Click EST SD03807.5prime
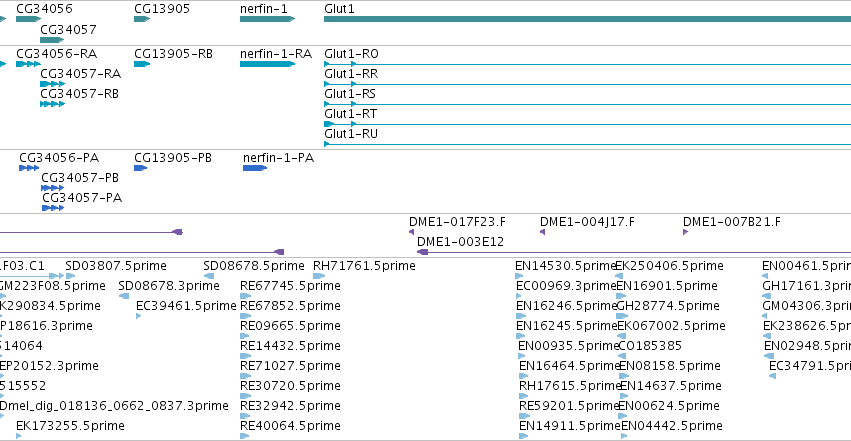851x441 pixels. click(x=116, y=266)
